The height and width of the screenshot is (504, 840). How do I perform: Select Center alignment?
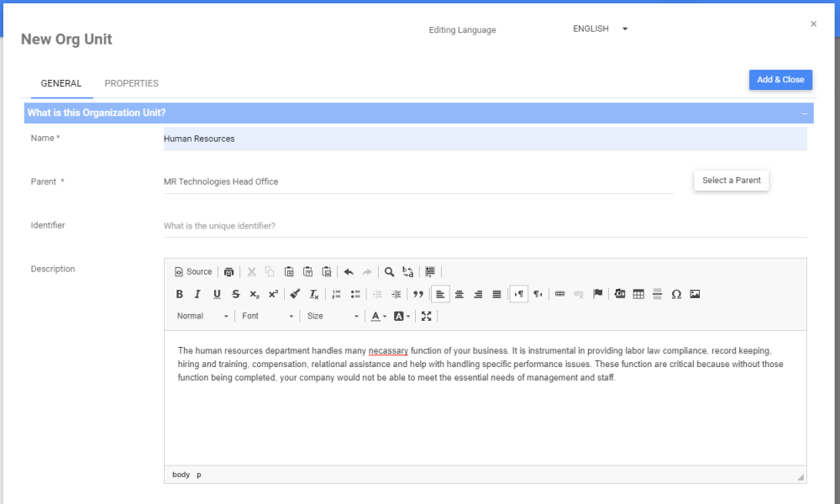tap(459, 294)
